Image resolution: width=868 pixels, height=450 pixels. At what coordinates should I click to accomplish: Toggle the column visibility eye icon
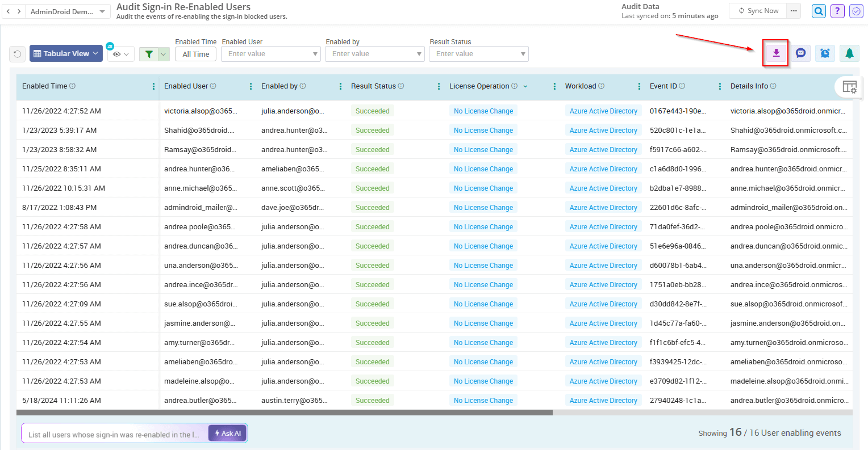tap(118, 53)
